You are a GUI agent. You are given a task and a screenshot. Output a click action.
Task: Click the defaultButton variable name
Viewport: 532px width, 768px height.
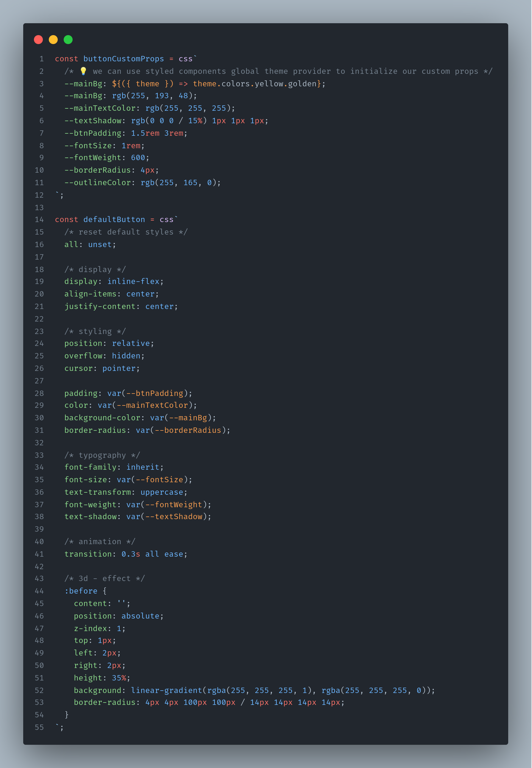pos(114,219)
